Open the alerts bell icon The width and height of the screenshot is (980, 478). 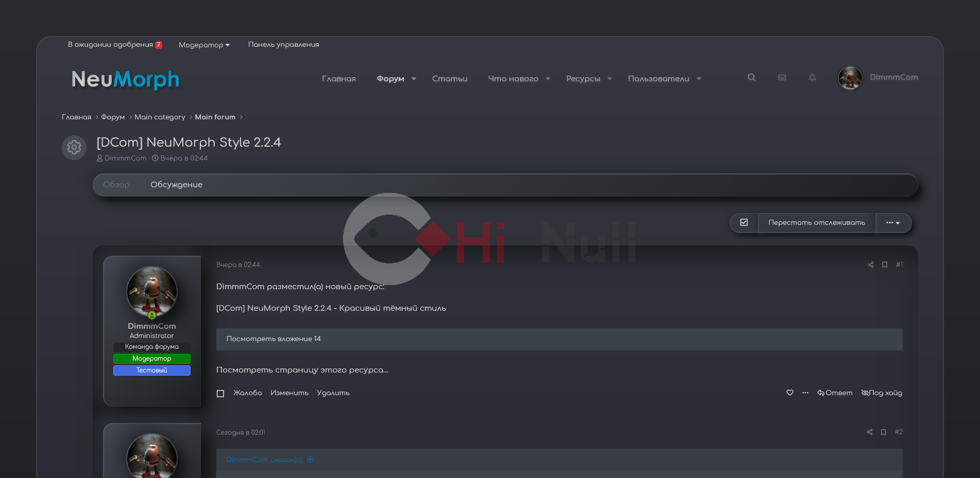coord(812,78)
